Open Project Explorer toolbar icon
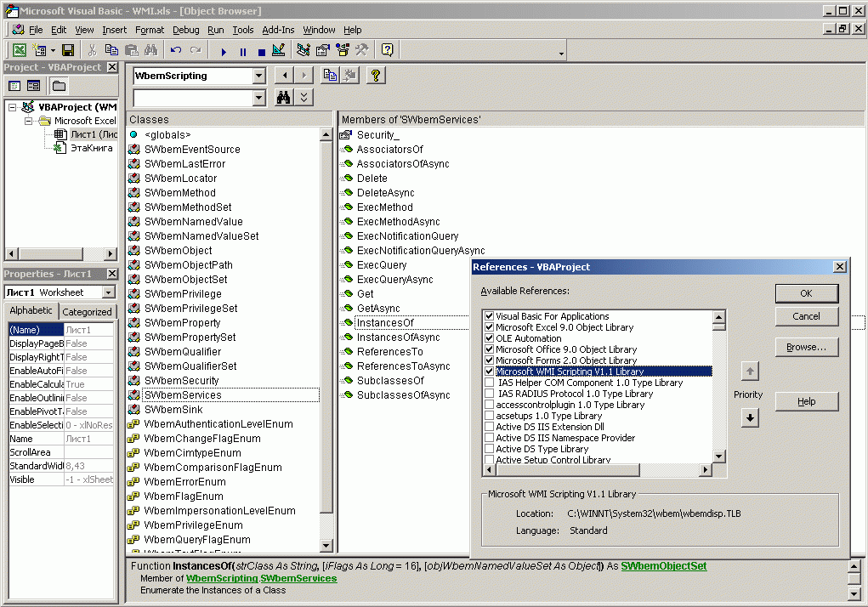Viewport: 868px width, 607px height. click(x=304, y=50)
